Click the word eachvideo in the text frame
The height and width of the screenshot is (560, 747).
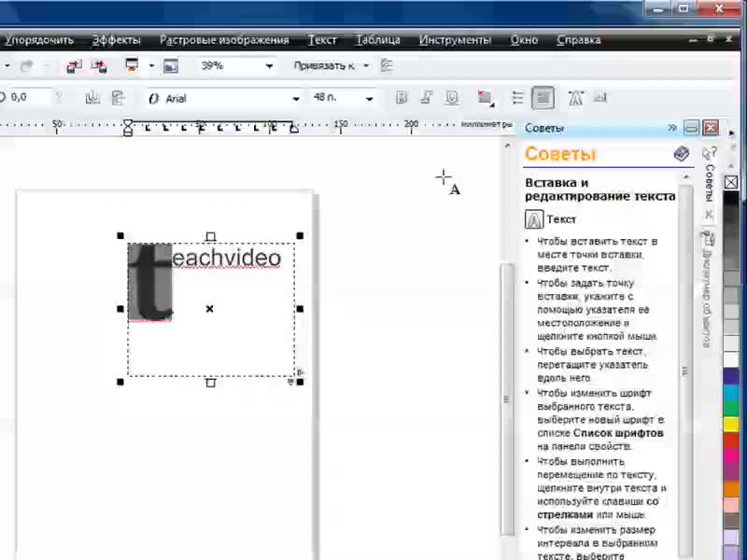227,259
